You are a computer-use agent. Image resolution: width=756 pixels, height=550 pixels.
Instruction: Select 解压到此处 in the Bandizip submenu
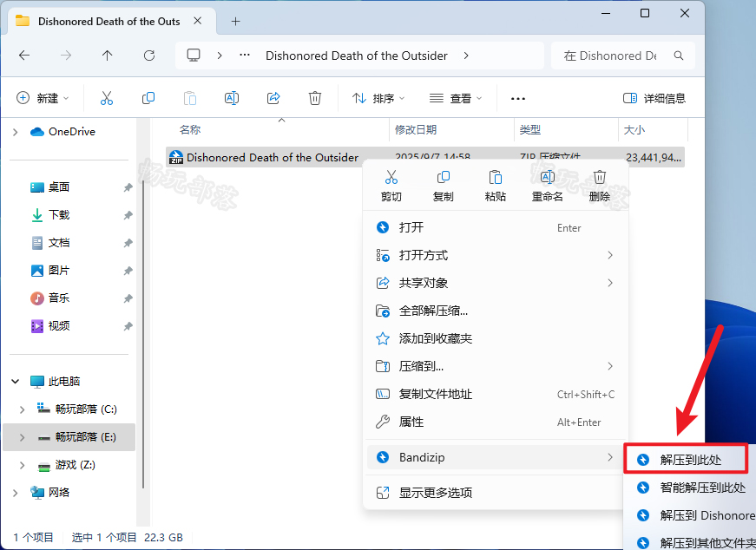click(x=686, y=460)
